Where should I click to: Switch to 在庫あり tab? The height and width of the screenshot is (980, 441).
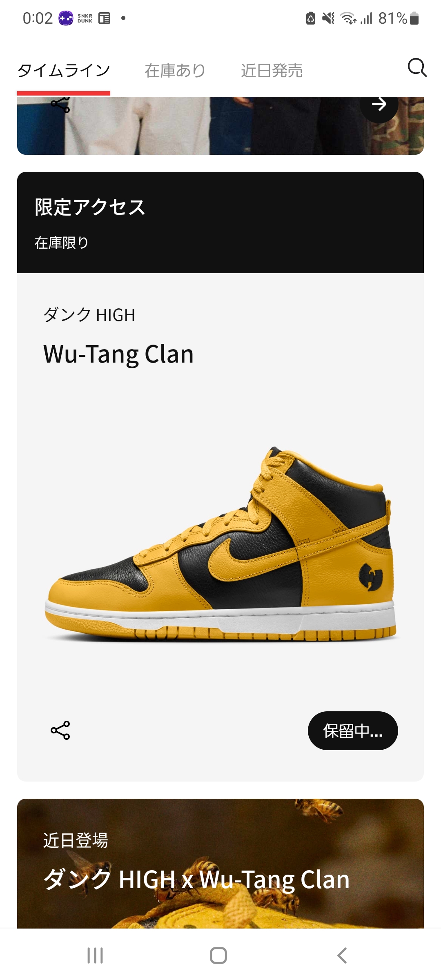click(x=175, y=71)
